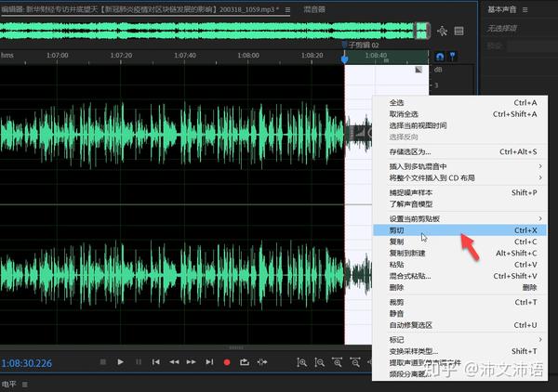
Task: Toggle Loop Playback in transport bar
Action: [x=245, y=361]
